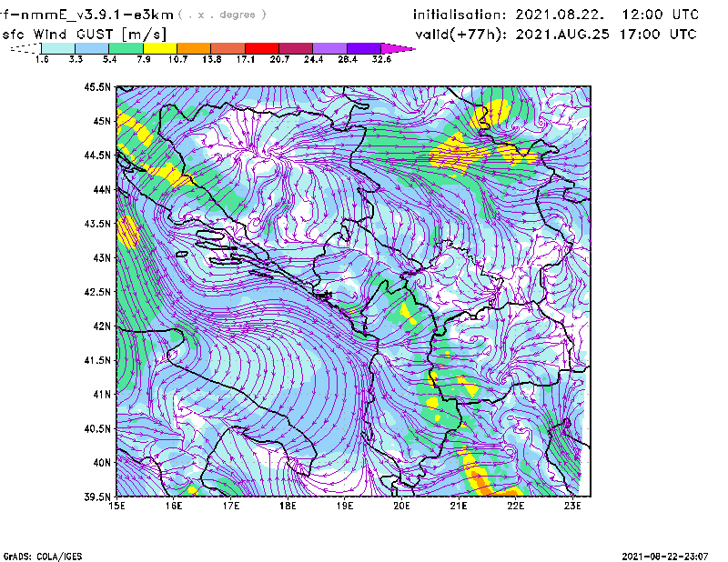The width and height of the screenshot is (728, 562).
Task: Click the legend value '7.9'
Action: click(x=144, y=59)
